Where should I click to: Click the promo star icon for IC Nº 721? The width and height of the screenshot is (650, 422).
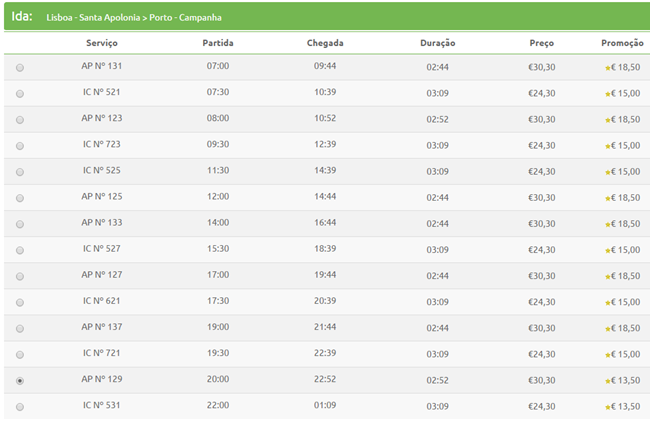(608, 355)
